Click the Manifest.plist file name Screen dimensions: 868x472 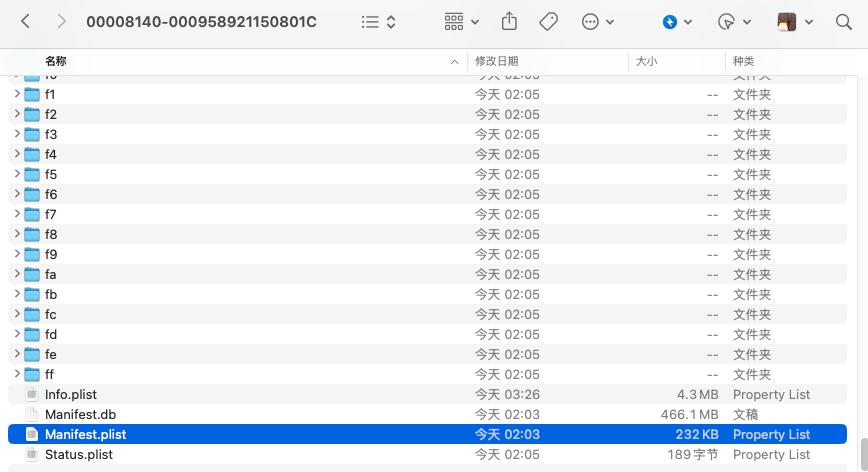tap(85, 434)
